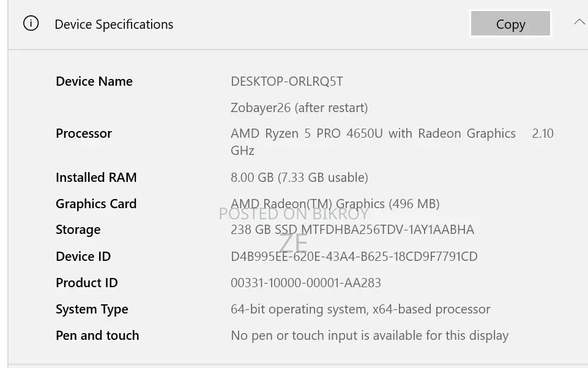Image resolution: width=588 pixels, height=368 pixels.
Task: Collapse the Device Specifications section chevron
Action: pyautogui.click(x=579, y=22)
